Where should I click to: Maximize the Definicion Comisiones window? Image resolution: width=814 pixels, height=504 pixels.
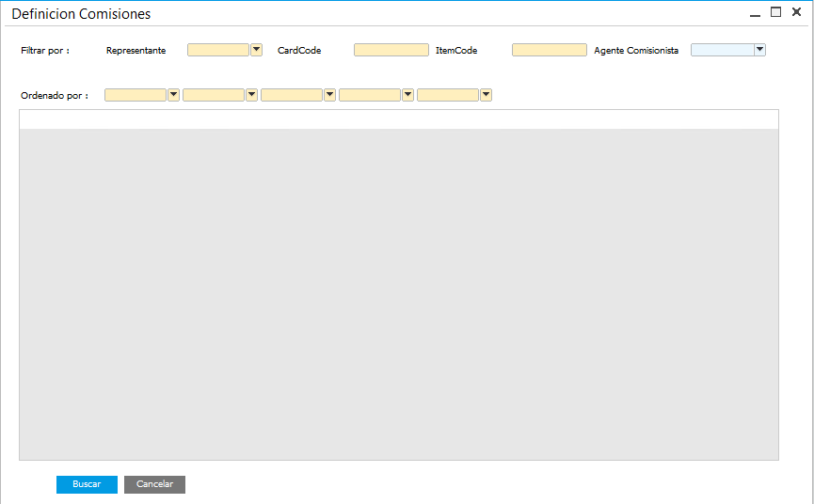[775, 12]
